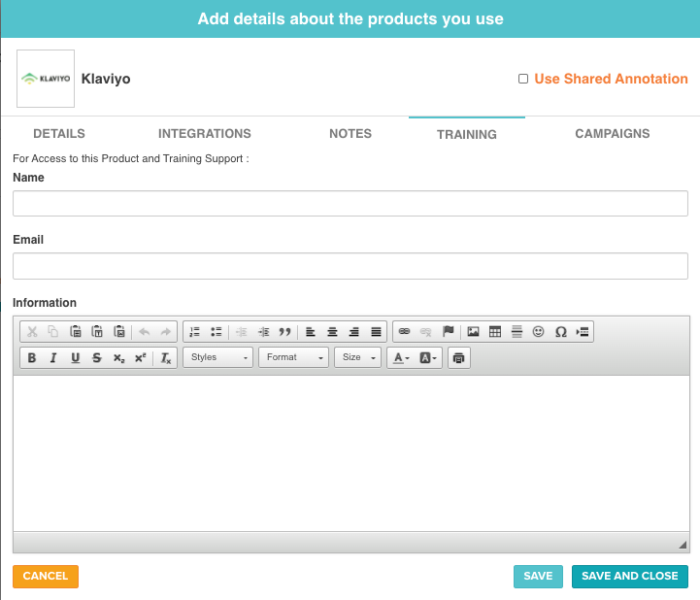This screenshot has height=600, width=700.
Task: Switch to the INTEGRATIONS tab
Action: (x=205, y=133)
